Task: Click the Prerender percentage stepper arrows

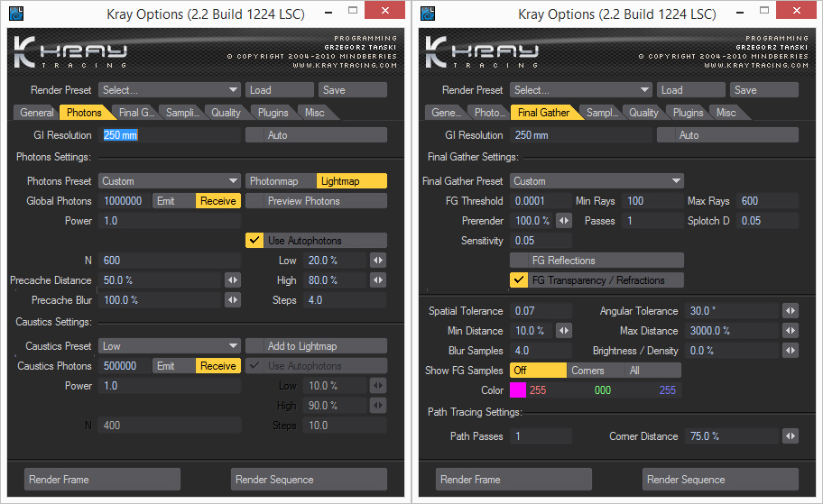Action: pos(564,221)
